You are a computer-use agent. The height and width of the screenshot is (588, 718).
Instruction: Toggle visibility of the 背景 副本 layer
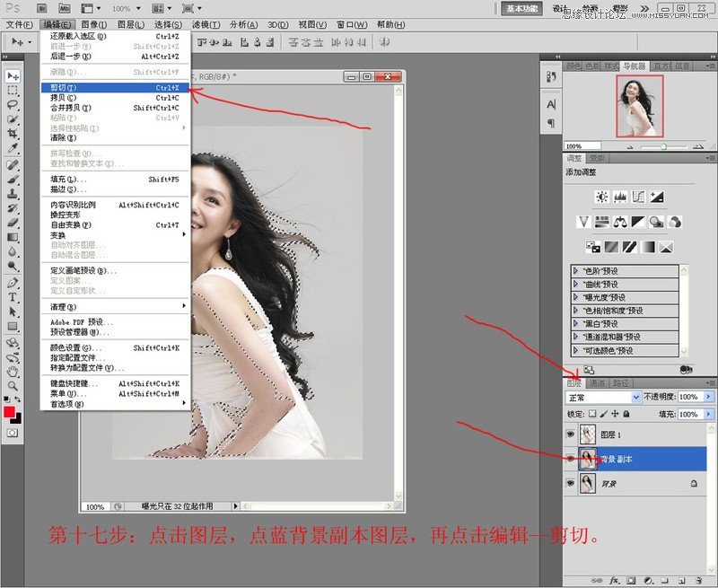point(571,458)
